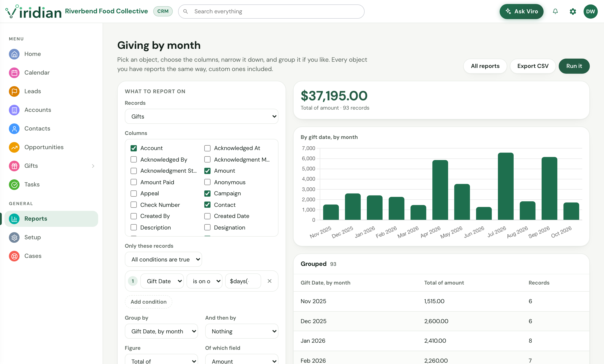This screenshot has width=604, height=364.
Task: Open the notifications bell
Action: 555,12
